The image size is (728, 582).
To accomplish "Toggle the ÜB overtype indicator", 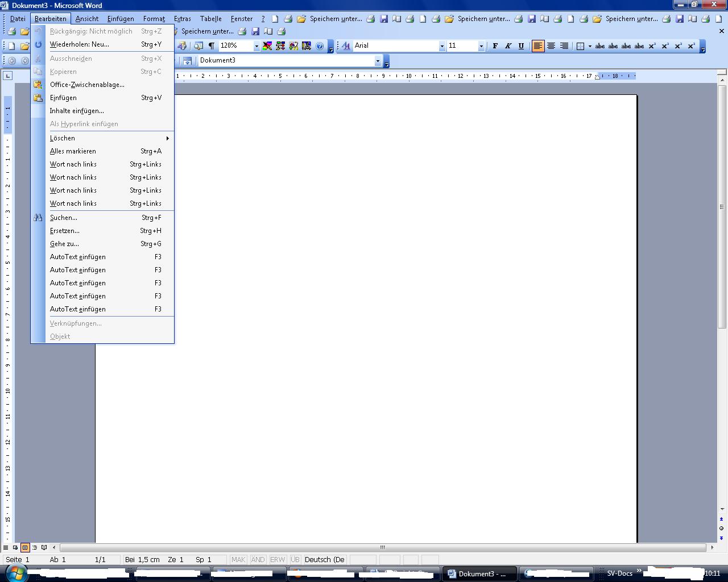I will 295,559.
